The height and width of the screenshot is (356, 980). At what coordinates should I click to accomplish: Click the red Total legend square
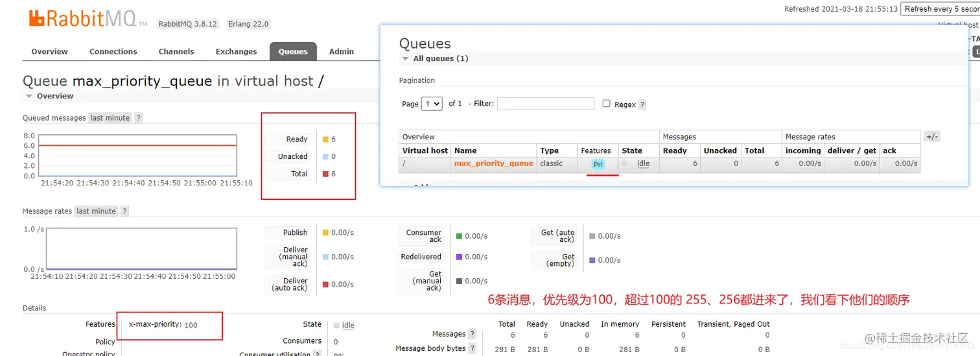tap(325, 174)
